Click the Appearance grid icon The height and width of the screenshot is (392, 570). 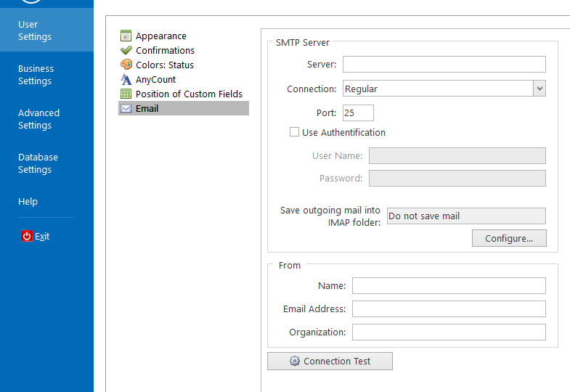pos(126,36)
